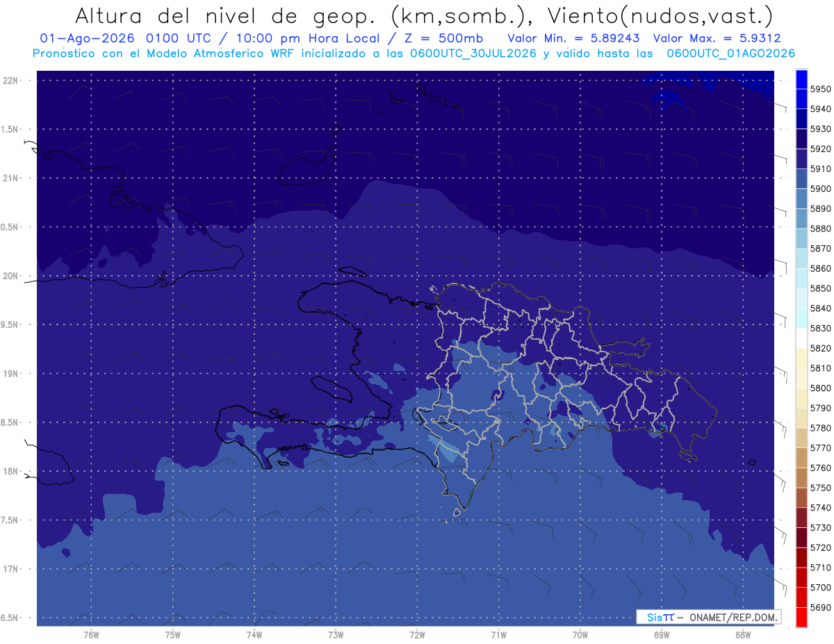Click the 76W longitude label
The height and width of the screenshot is (644, 834).
pyautogui.click(x=91, y=635)
